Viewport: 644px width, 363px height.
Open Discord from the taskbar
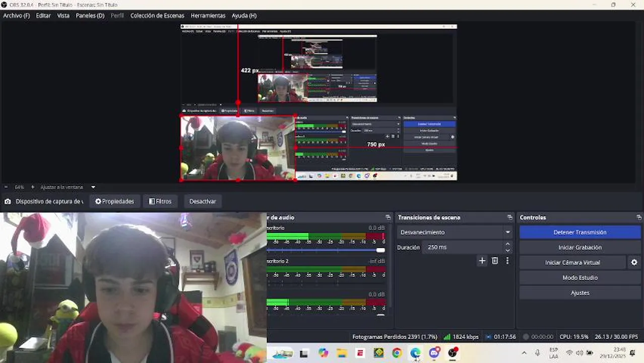coord(434,353)
